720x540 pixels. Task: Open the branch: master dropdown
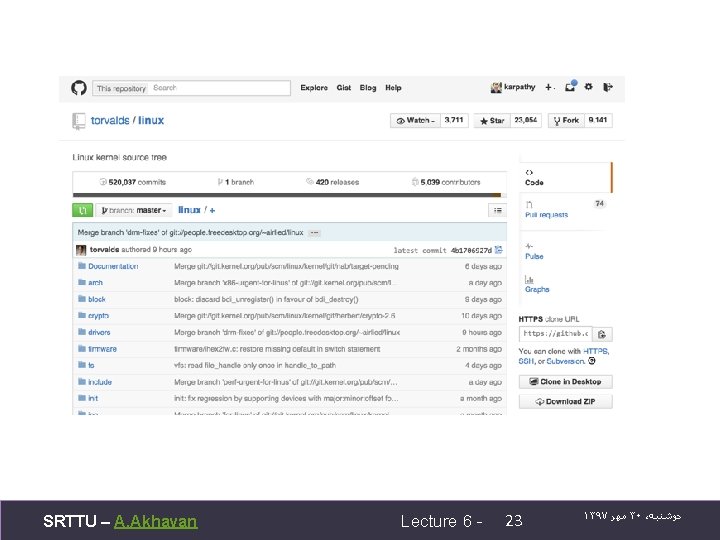pos(134,210)
